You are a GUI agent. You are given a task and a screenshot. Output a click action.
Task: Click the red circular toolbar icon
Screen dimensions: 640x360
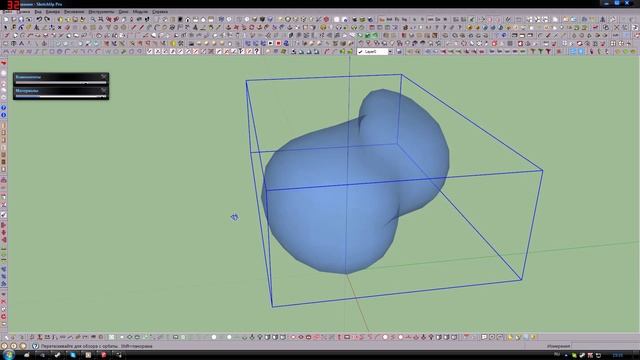pos(326,19)
